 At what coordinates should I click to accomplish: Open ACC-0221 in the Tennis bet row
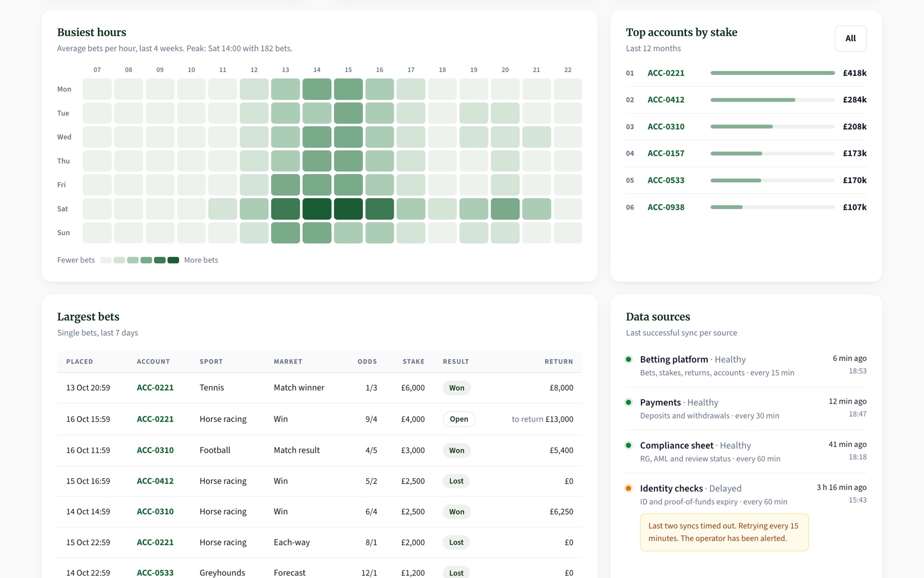(155, 388)
